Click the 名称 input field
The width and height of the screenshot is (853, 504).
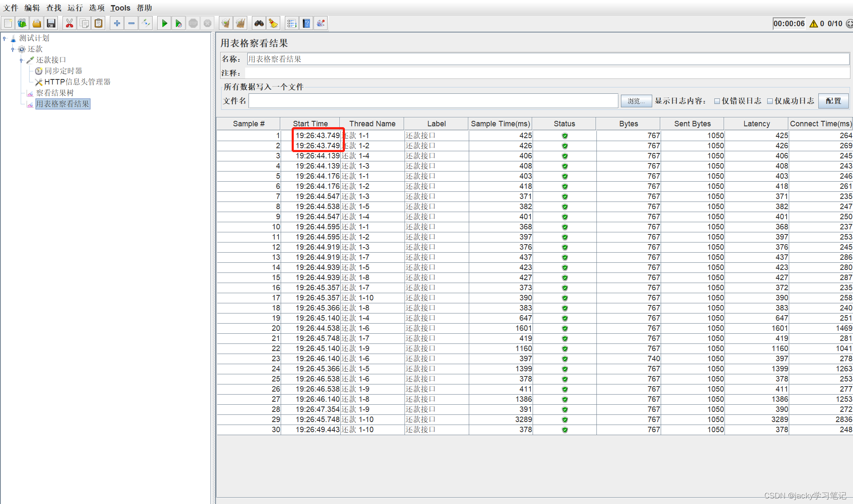[548, 59]
